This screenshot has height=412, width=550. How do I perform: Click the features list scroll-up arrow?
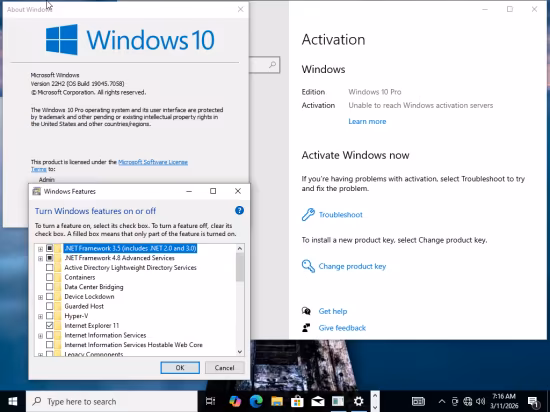coord(240,249)
